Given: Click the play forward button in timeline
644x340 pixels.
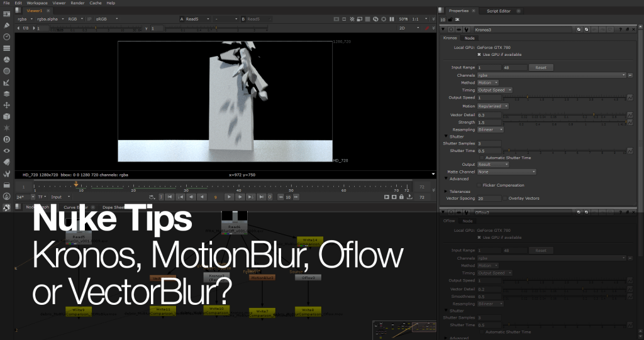Looking at the screenshot, I should (229, 197).
